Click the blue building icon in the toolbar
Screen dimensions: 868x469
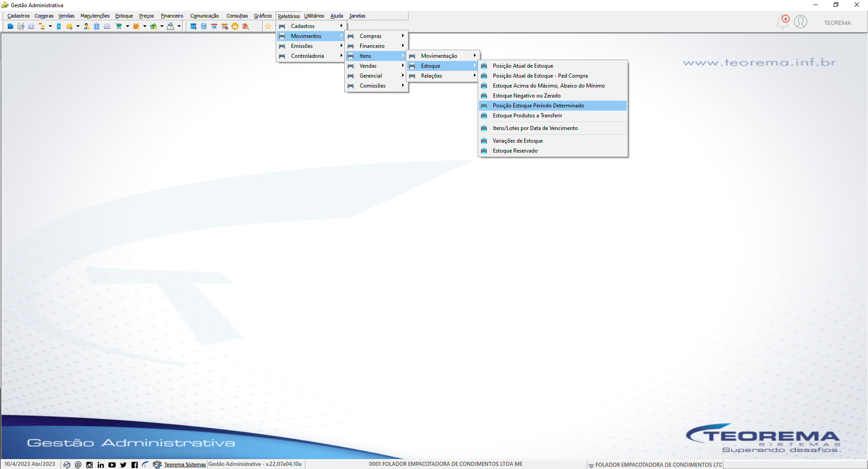(10, 26)
